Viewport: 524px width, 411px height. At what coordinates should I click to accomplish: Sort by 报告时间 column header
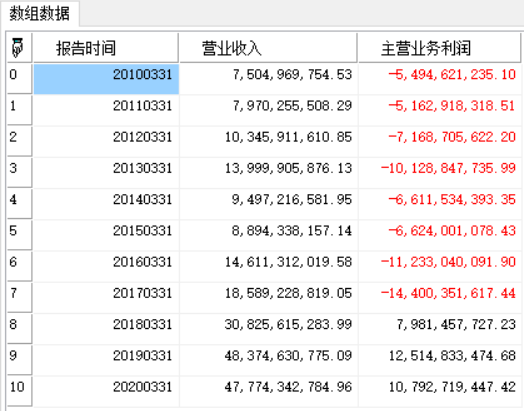point(106,48)
